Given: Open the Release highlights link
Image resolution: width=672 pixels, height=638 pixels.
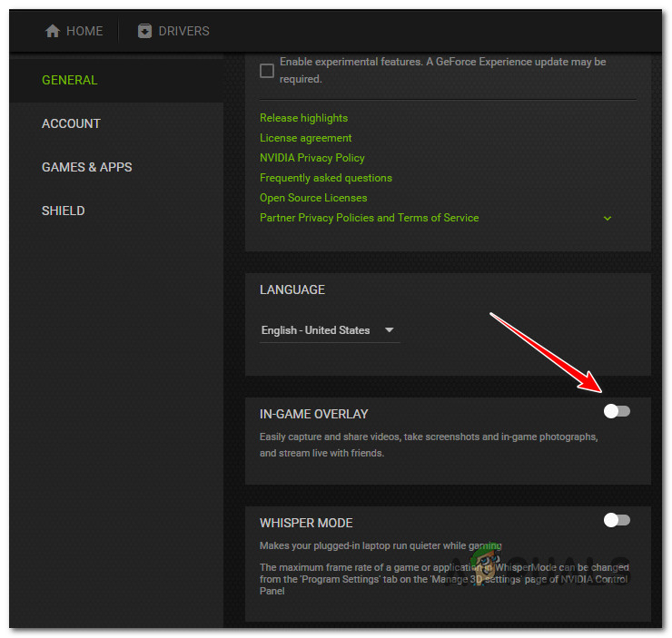Looking at the screenshot, I should pos(303,118).
